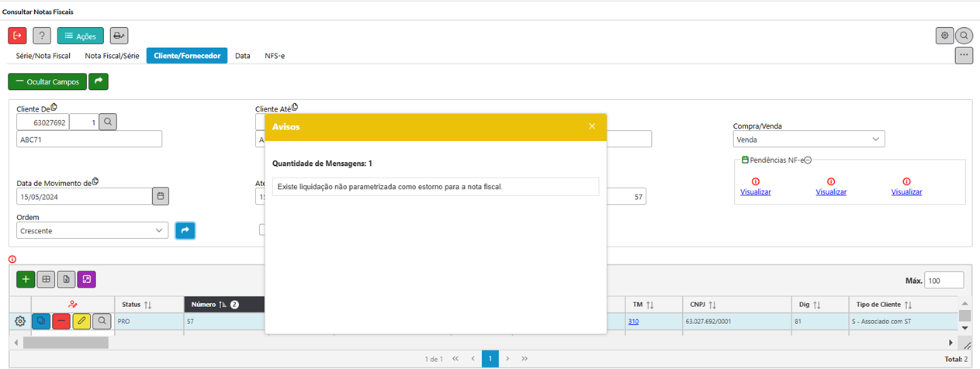Image resolution: width=980 pixels, height=369 pixels.
Task: Click the printer icon in the toolbar
Action: pyautogui.click(x=119, y=36)
